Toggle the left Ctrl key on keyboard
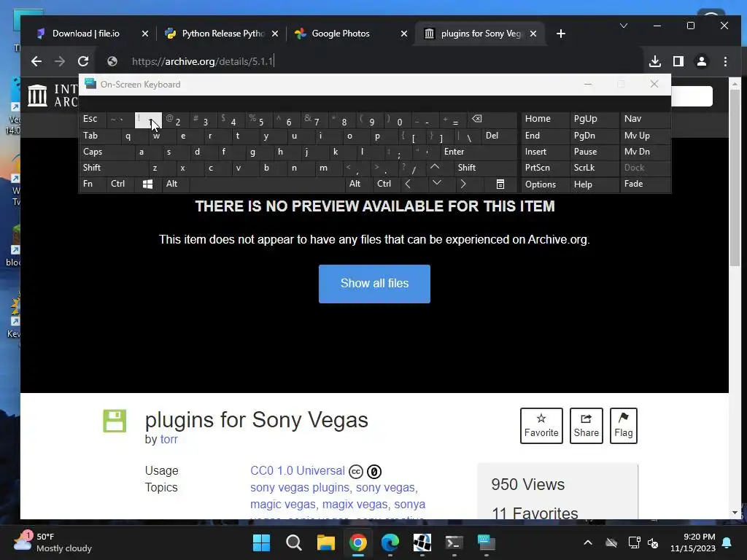Screen dimensions: 747x560 coord(121,184)
